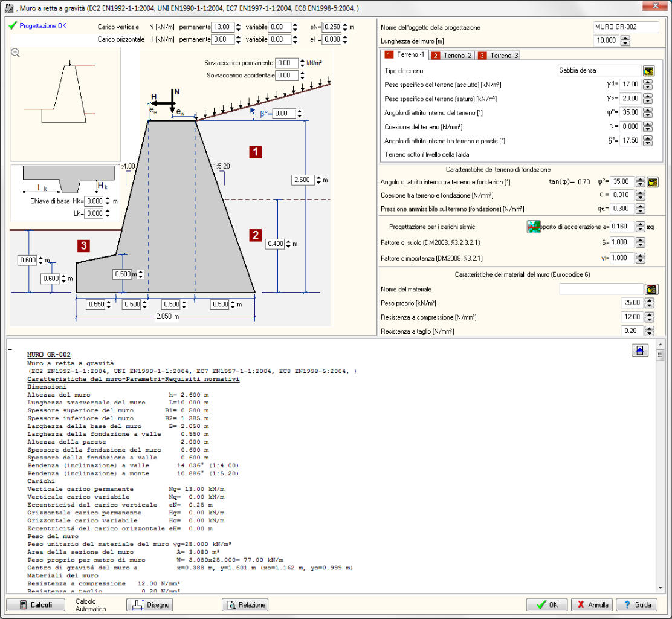Click the Calcoli calculate button
The image size is (672, 619).
pyautogui.click(x=36, y=605)
